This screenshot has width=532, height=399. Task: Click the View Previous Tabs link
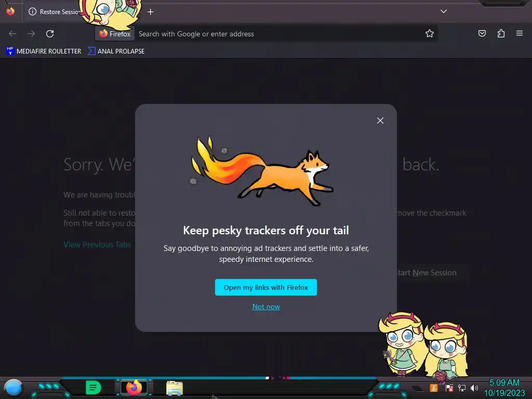pyautogui.click(x=97, y=245)
